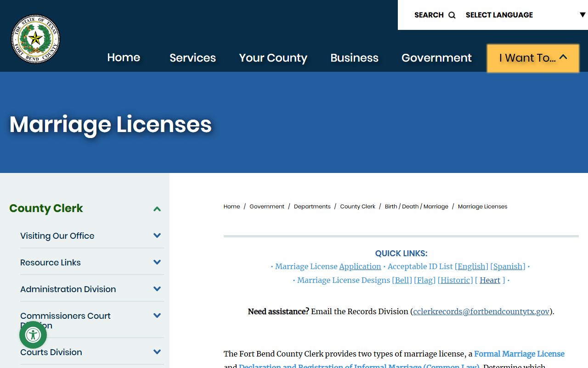
Task: Expand Courts Division submenu chevron
Action: [x=157, y=352]
